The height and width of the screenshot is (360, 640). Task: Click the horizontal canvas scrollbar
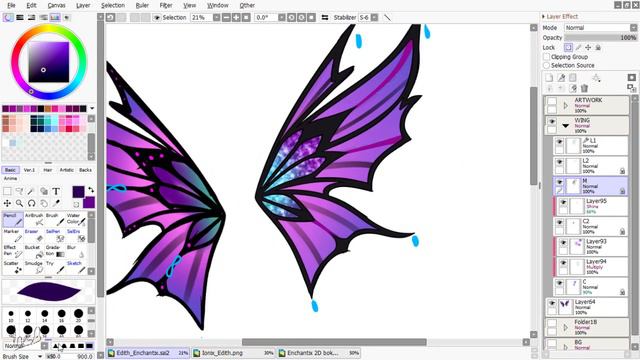334,342
